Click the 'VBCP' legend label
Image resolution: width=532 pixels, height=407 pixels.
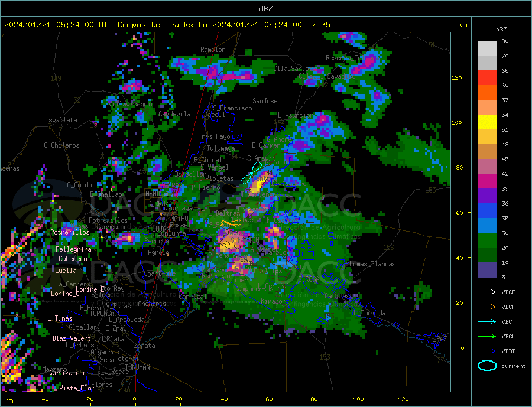pyautogui.click(x=508, y=292)
